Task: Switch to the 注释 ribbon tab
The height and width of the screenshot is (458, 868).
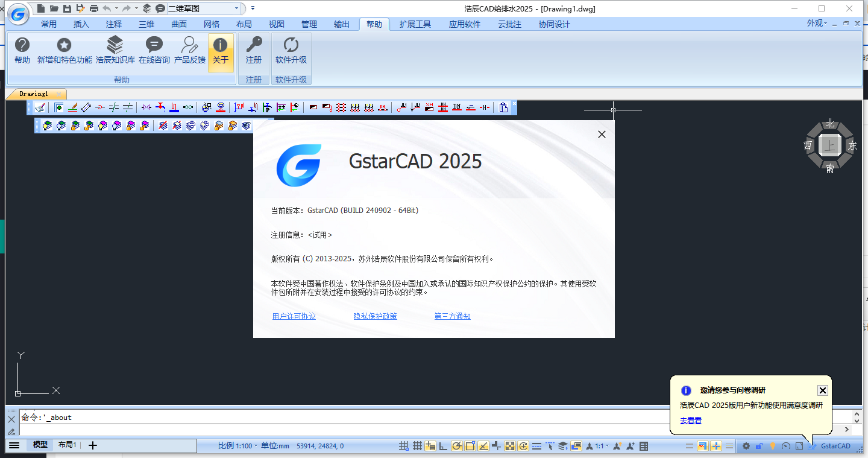Action: point(114,24)
